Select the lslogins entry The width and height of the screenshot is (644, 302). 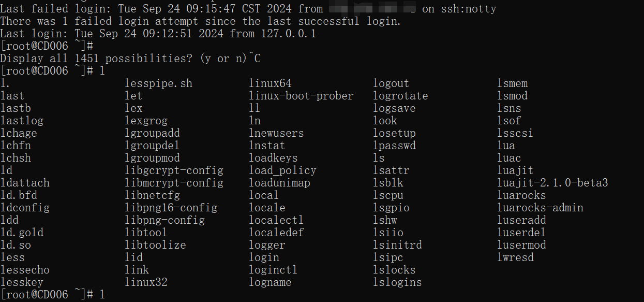397,282
